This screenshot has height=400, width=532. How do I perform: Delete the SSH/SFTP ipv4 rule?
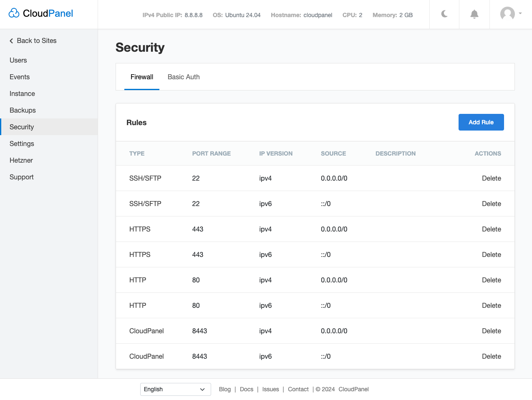491,179
